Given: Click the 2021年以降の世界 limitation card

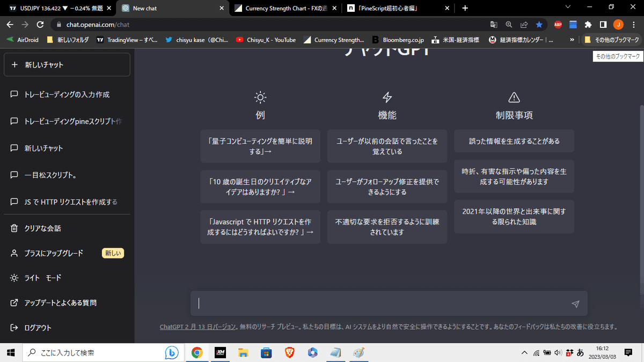Looking at the screenshot, I should click(514, 217).
